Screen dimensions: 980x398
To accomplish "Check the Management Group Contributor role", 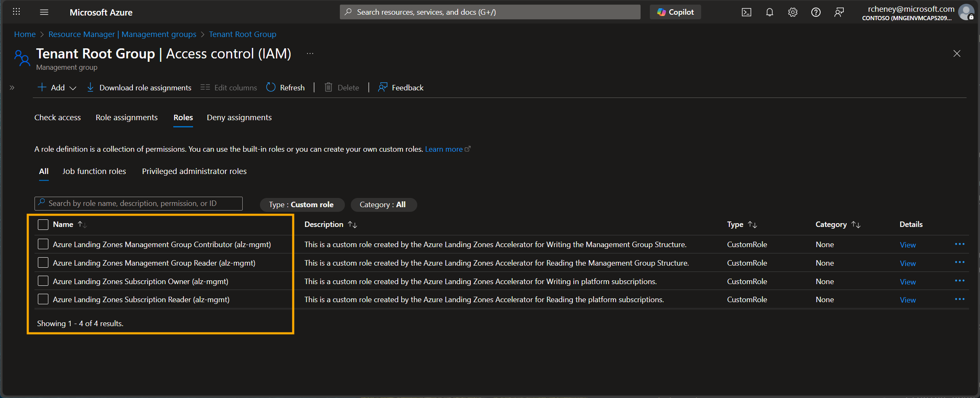I will [43, 244].
